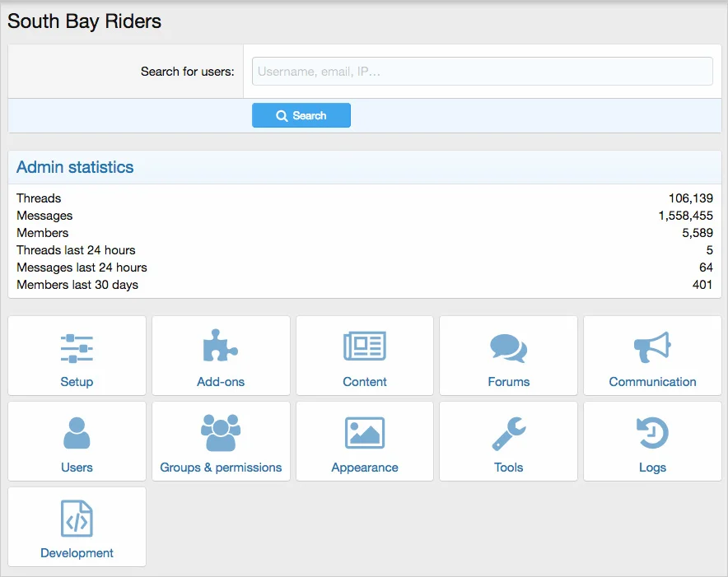Screen dimensions: 728x577
Task: Click the Groups & permissions text label
Action: (x=221, y=468)
